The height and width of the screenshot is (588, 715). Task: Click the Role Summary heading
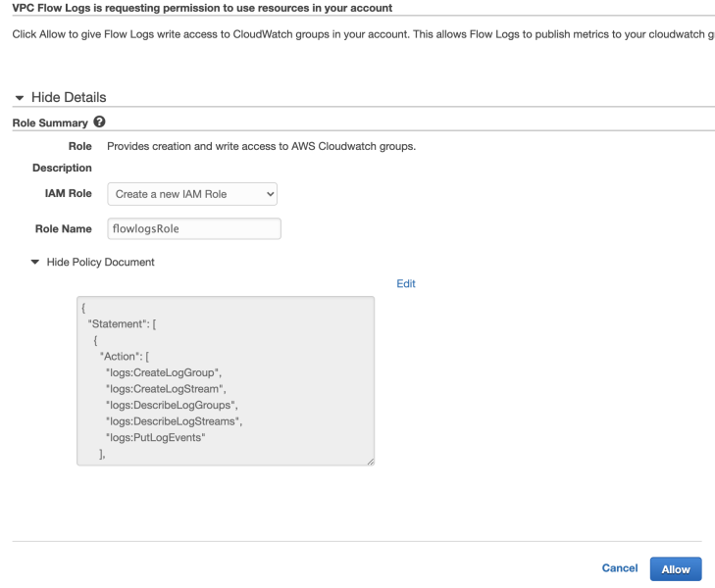pos(50,122)
